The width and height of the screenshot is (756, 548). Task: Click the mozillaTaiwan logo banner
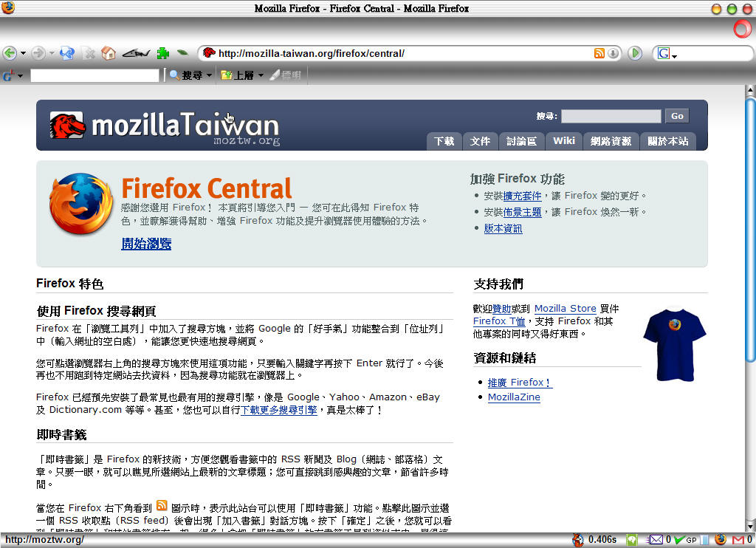tap(165, 126)
